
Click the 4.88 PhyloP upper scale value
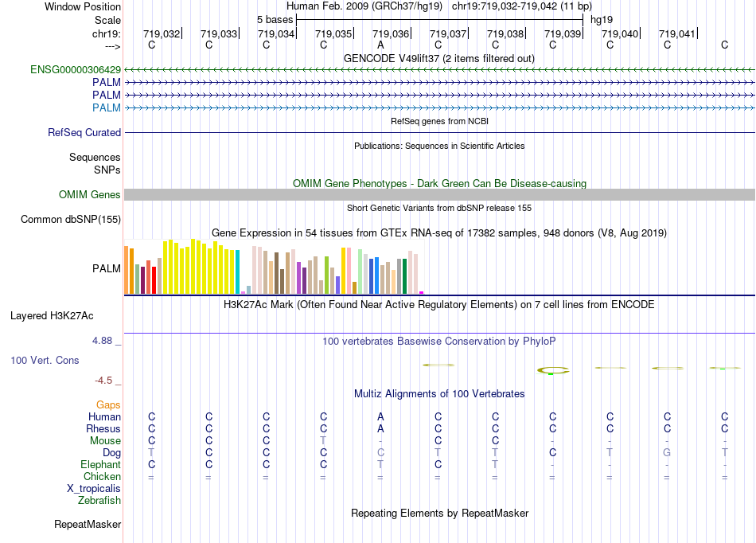[102, 341]
